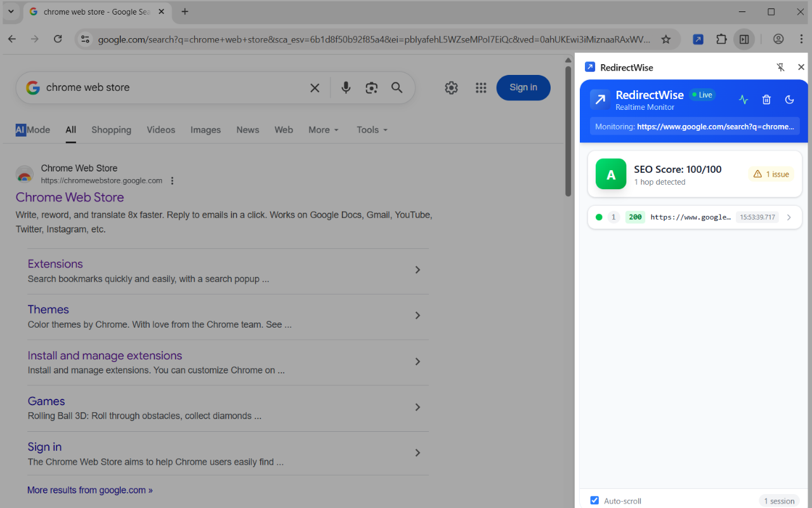Viewport: 812px width, 508px height.
Task: Open a new browser tab
Action: [185, 11]
